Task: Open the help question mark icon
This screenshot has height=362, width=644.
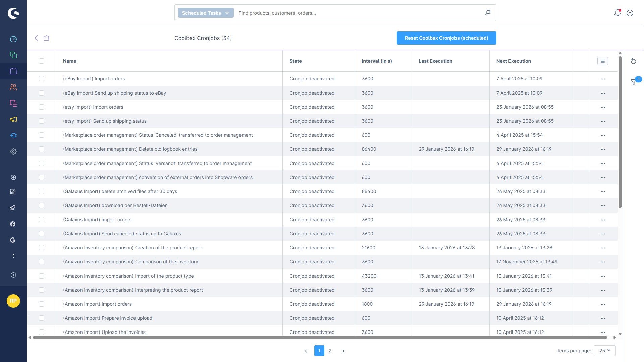Action: (630, 13)
